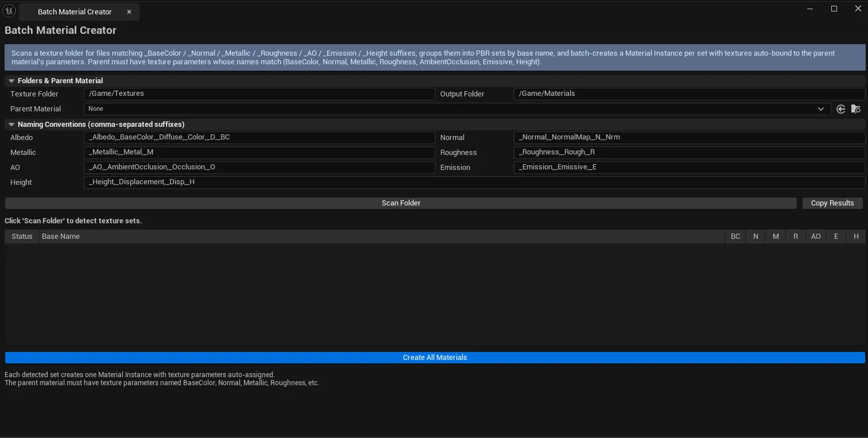868x438 pixels.
Task: Minimize the window
Action: [x=811, y=8]
